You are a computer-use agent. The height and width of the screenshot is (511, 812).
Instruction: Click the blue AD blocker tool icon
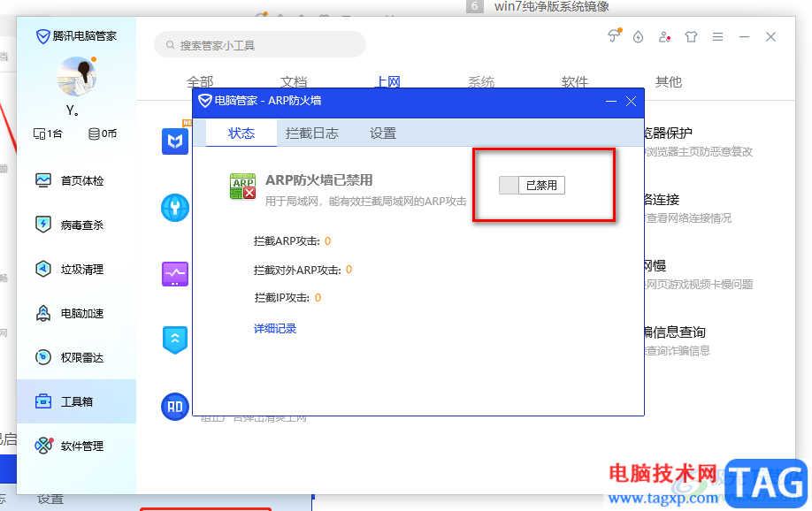point(175,407)
